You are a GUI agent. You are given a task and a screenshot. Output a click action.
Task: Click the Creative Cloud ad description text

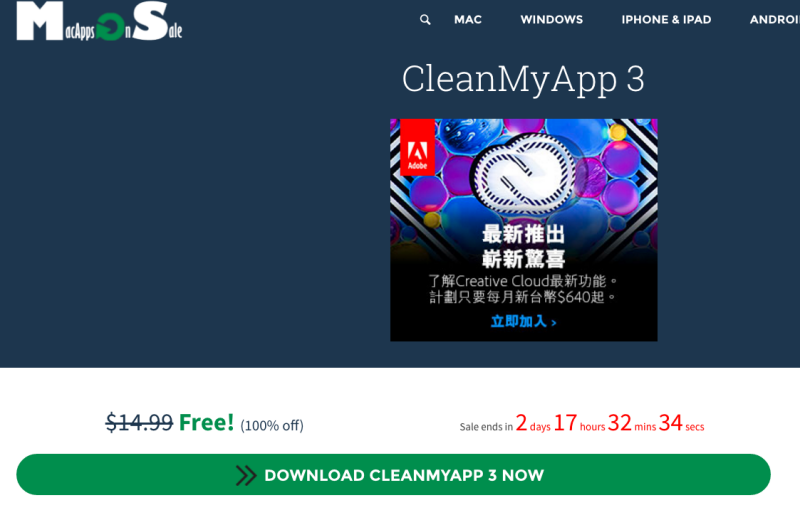pyautogui.click(x=523, y=289)
